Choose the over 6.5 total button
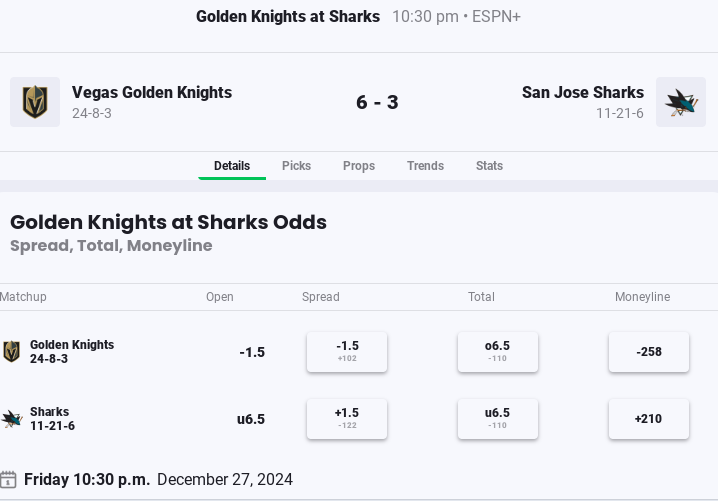 point(498,352)
